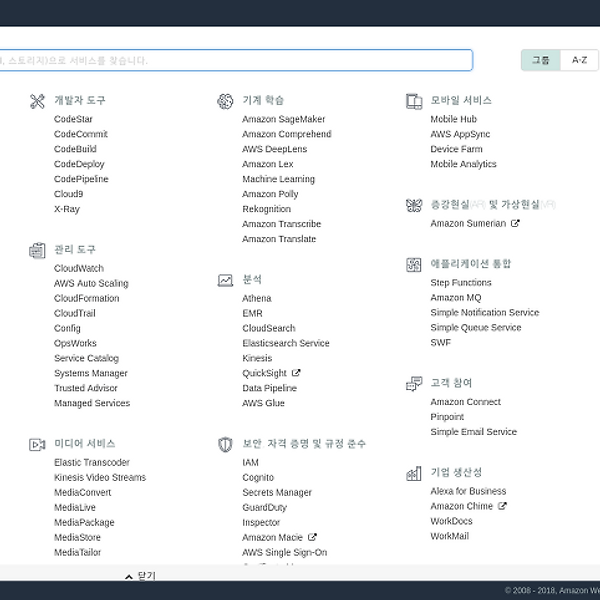Open Alexa for Business

[x=468, y=491]
